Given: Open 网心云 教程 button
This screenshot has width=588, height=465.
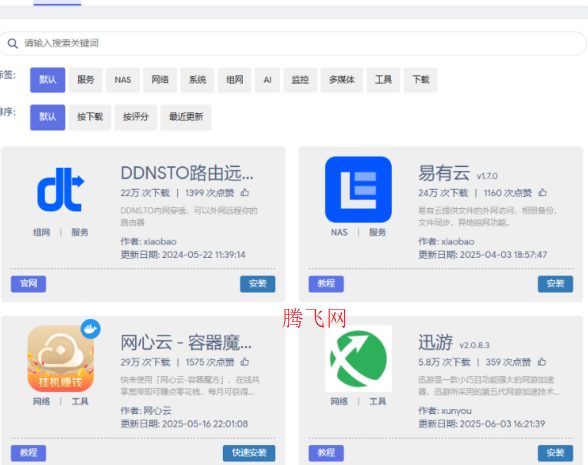Looking at the screenshot, I should (x=28, y=453).
